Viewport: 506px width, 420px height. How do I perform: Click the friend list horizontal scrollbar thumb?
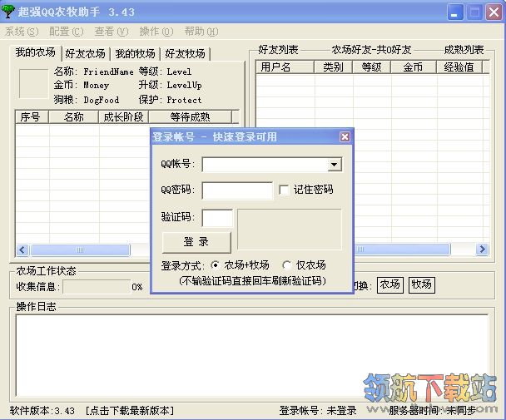[402, 250]
